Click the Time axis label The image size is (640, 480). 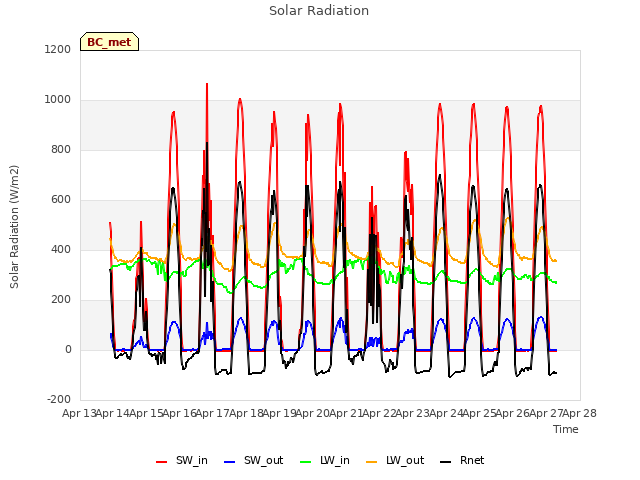tap(566, 429)
